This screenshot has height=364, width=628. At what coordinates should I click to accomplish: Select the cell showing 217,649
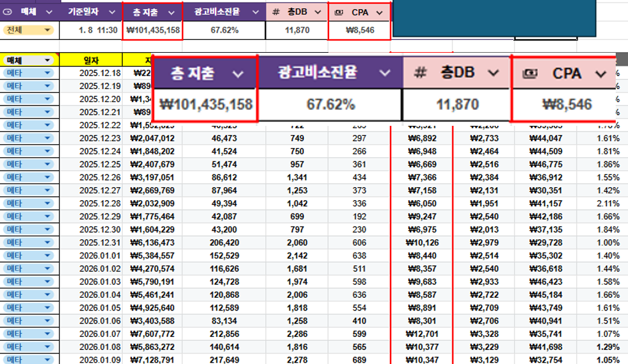pyautogui.click(x=224, y=360)
